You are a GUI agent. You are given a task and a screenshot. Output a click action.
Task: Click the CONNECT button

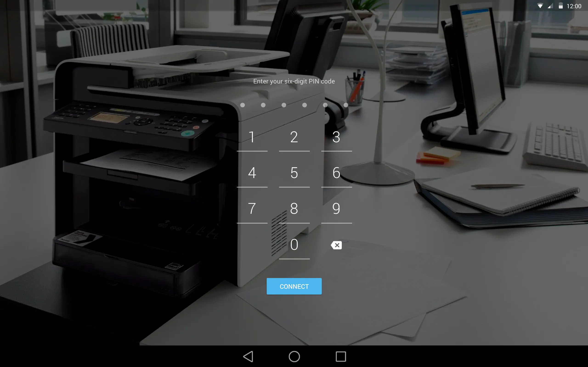click(294, 286)
